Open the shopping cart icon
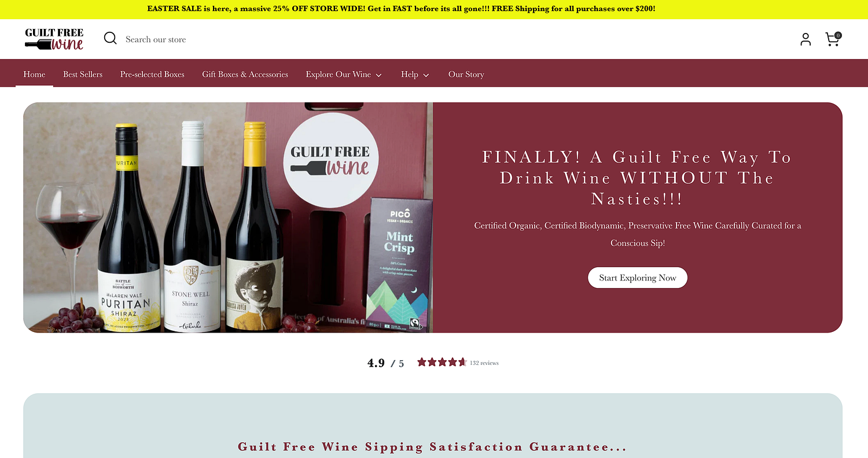Screen dimensions: 868x458 tap(832, 39)
